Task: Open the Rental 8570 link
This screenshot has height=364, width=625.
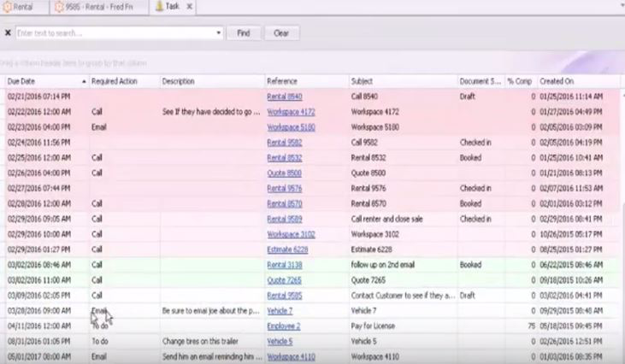Action: tap(285, 204)
